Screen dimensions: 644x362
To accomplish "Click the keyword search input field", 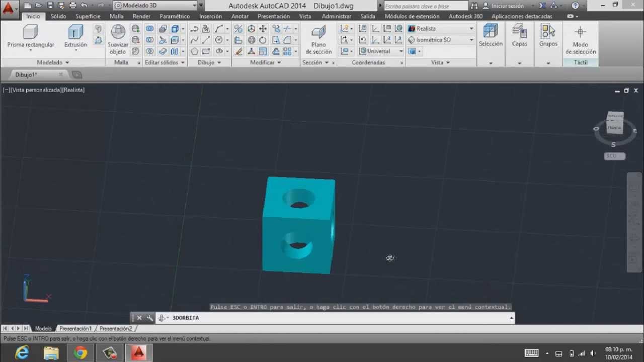I will click(x=426, y=6).
